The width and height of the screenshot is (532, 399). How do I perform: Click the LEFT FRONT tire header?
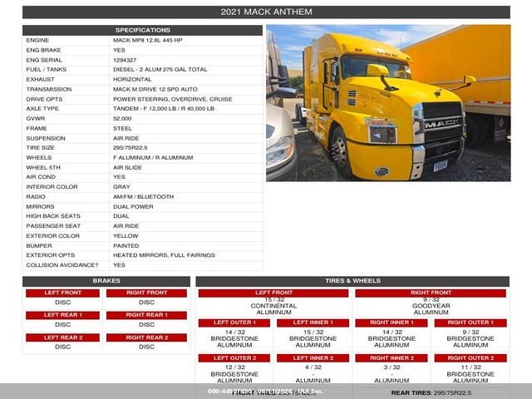(x=273, y=293)
